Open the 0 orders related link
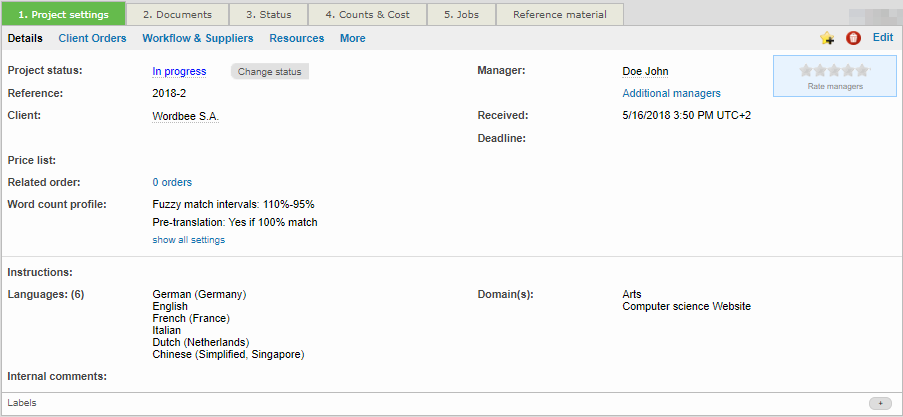The width and height of the screenshot is (903, 417). (172, 182)
